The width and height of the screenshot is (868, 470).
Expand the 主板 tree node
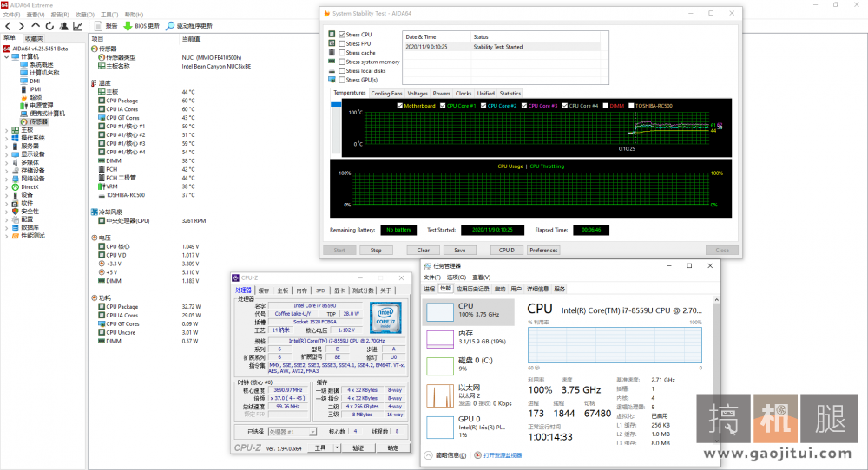7,130
